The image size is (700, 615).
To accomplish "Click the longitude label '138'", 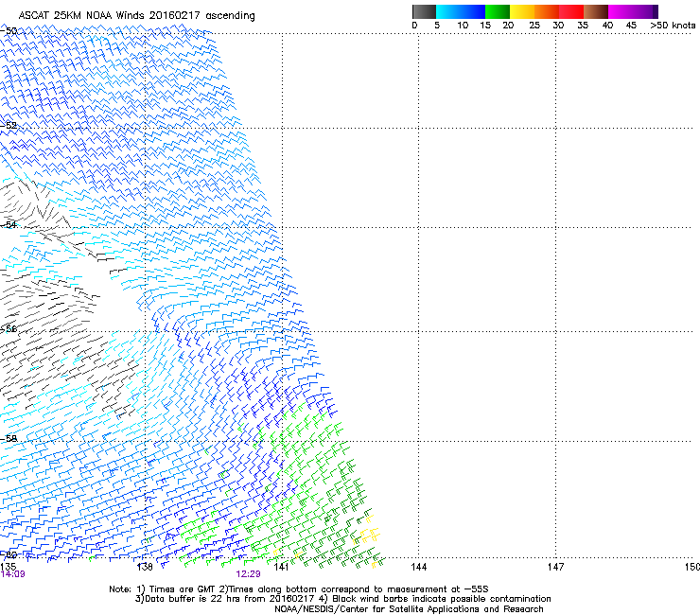I will tap(145, 567).
